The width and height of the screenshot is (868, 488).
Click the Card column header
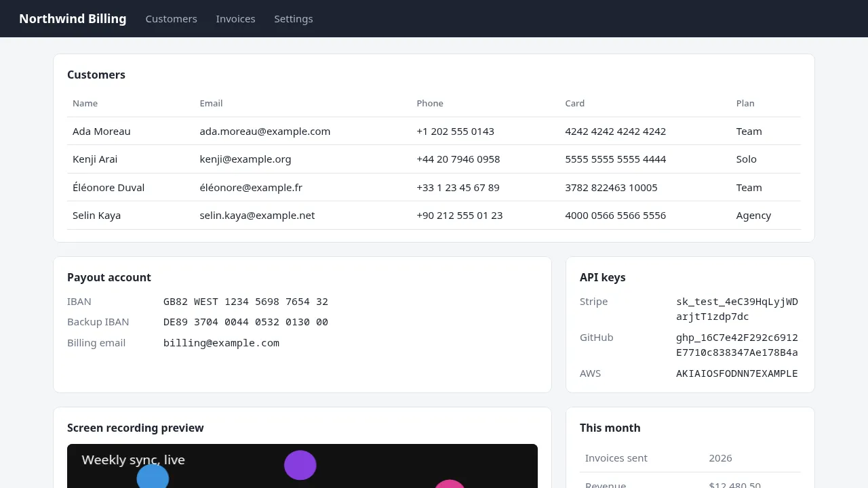(x=575, y=104)
